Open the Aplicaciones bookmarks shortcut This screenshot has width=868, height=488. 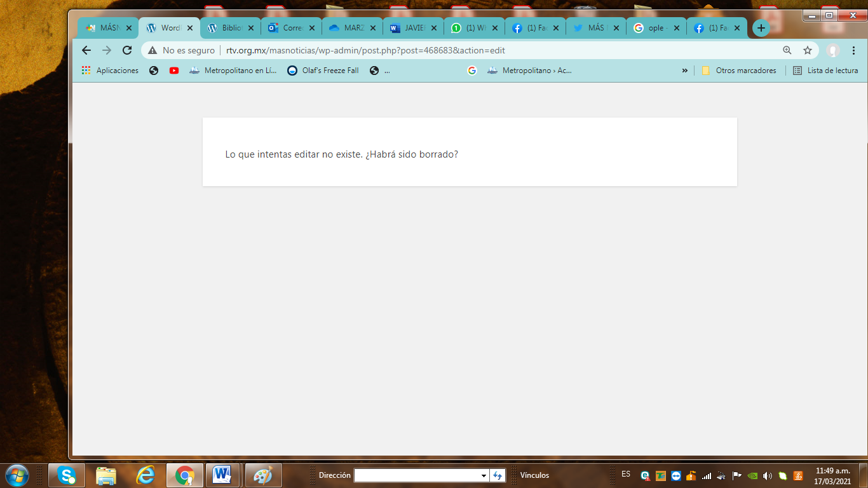[x=110, y=71]
